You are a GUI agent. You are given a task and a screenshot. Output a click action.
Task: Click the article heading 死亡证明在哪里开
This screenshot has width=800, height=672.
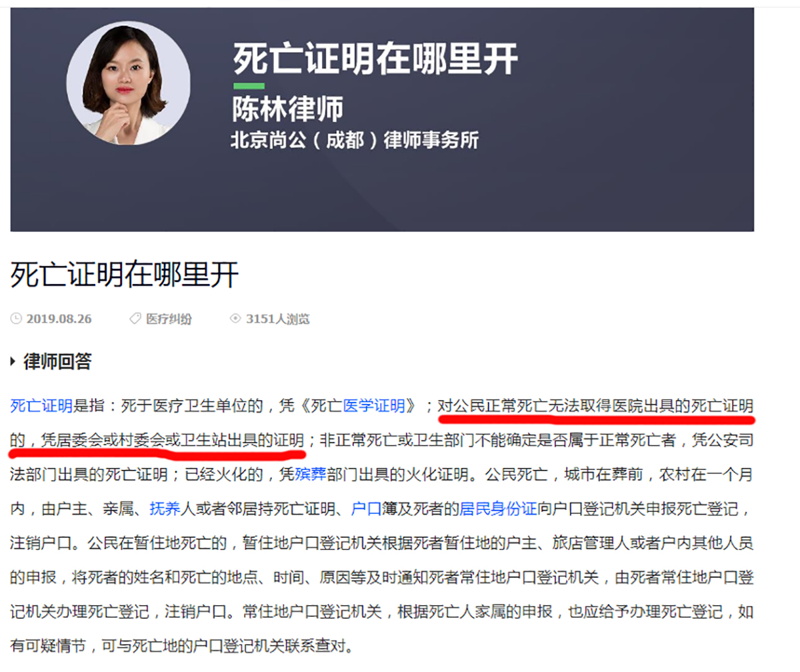click(x=125, y=274)
